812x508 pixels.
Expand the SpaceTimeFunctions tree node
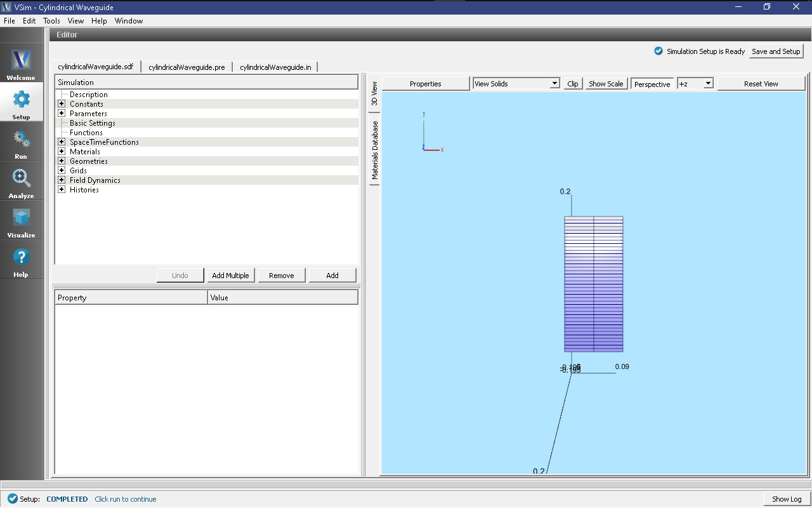[x=62, y=142]
